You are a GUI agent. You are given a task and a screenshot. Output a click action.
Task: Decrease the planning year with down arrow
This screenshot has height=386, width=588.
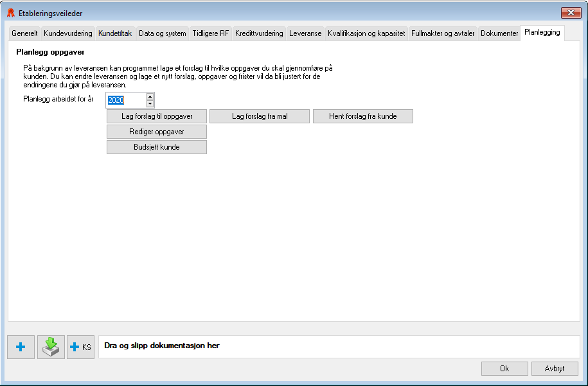(150, 104)
